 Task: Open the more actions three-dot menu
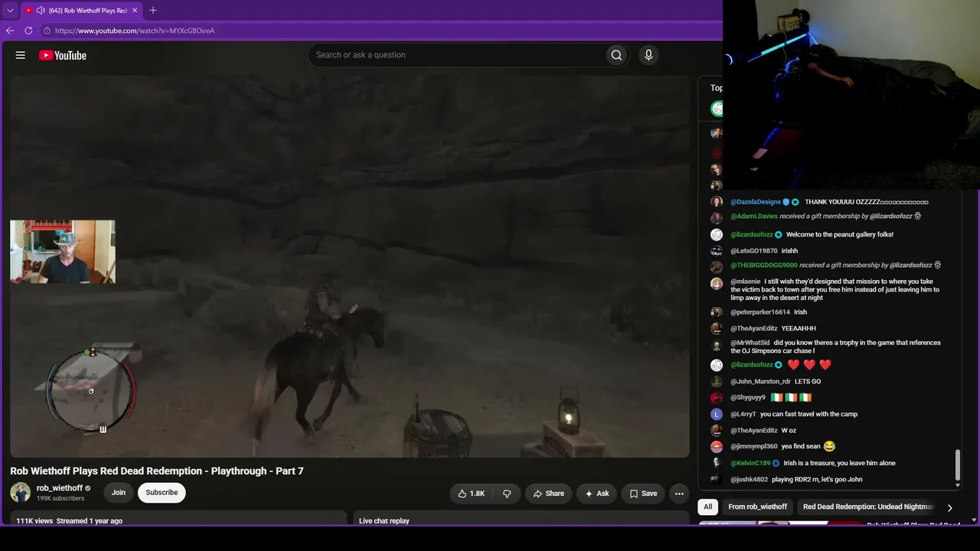(679, 494)
